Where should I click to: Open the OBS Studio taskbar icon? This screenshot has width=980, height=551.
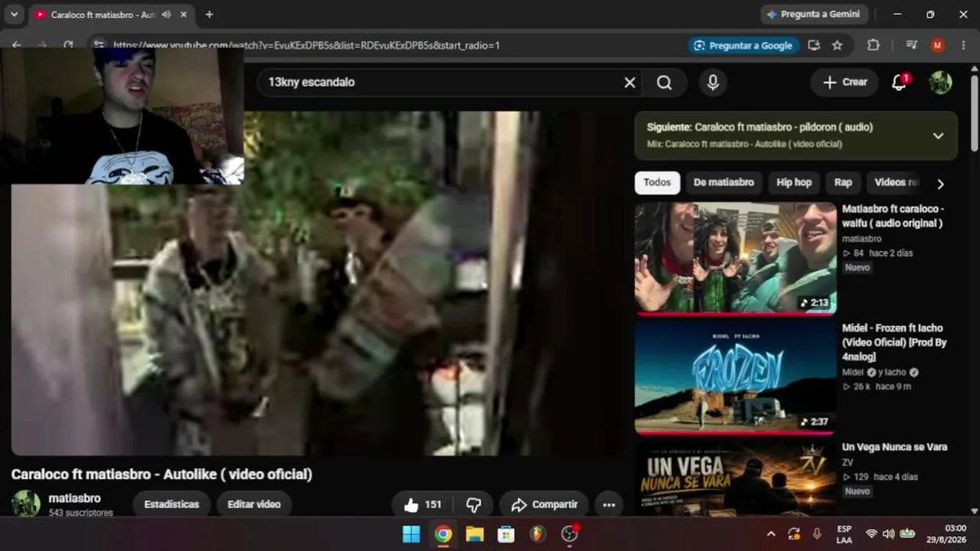click(x=570, y=534)
